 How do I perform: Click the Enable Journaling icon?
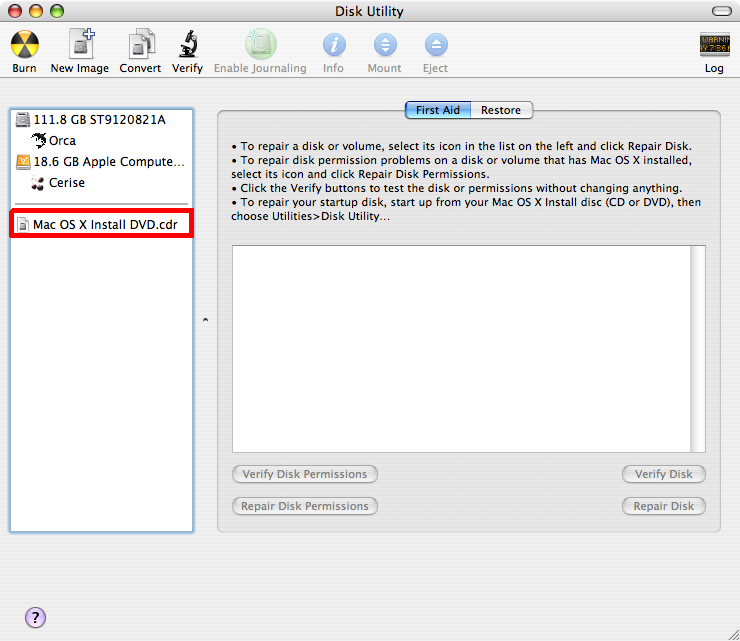pos(261,44)
